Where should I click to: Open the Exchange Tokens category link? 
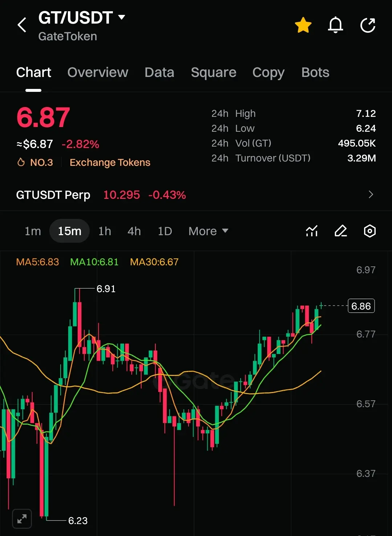pyautogui.click(x=110, y=163)
